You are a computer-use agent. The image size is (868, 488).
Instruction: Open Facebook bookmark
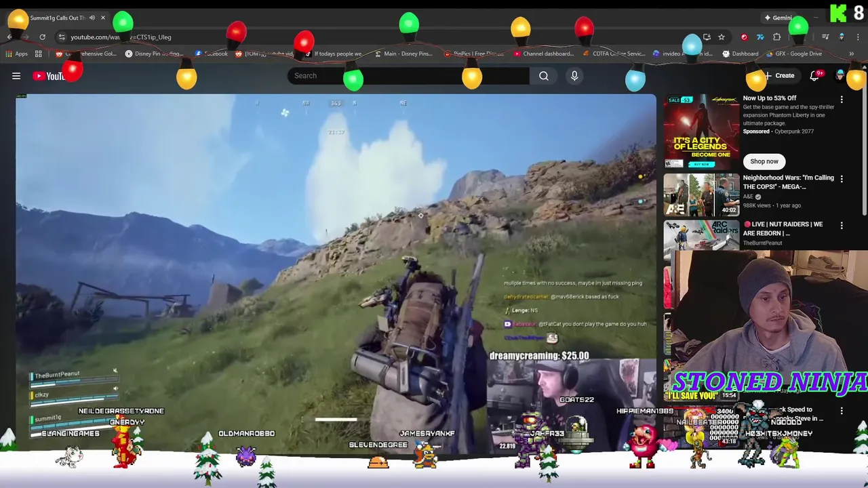point(212,54)
